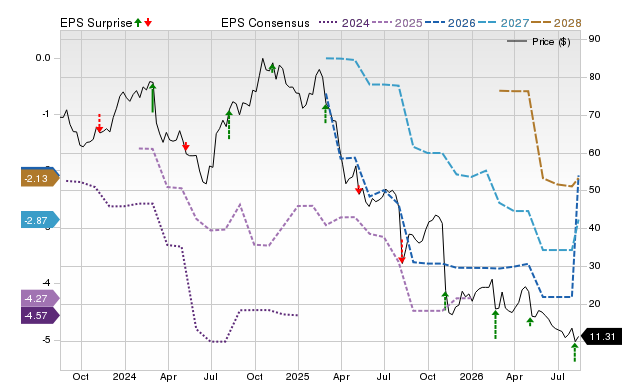
Task: Click the gold -2.13 value tag
Action: click(40, 178)
